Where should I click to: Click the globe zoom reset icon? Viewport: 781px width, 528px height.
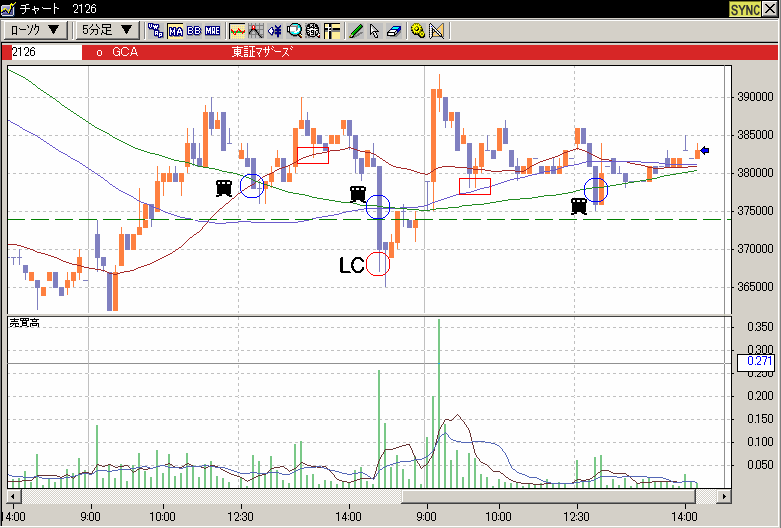pyautogui.click(x=313, y=31)
